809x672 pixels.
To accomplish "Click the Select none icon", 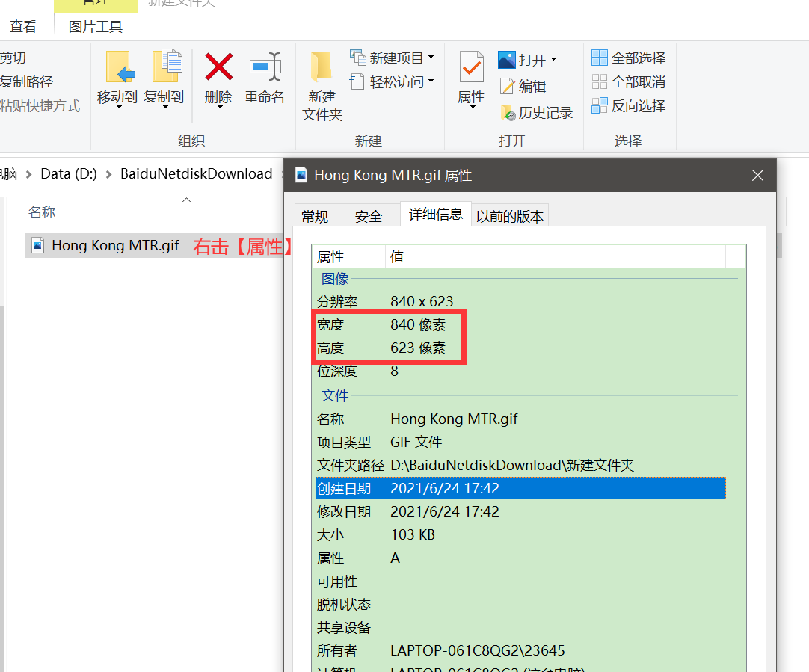I will click(x=600, y=81).
